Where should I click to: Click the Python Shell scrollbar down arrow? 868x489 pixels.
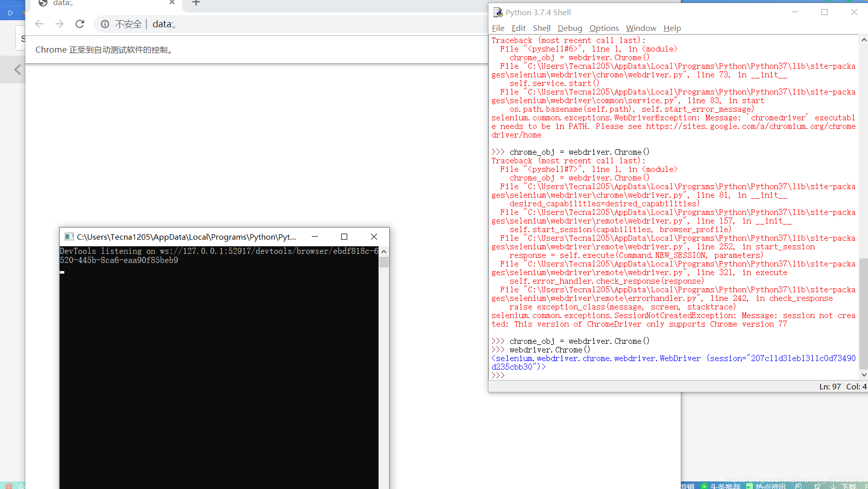(863, 375)
